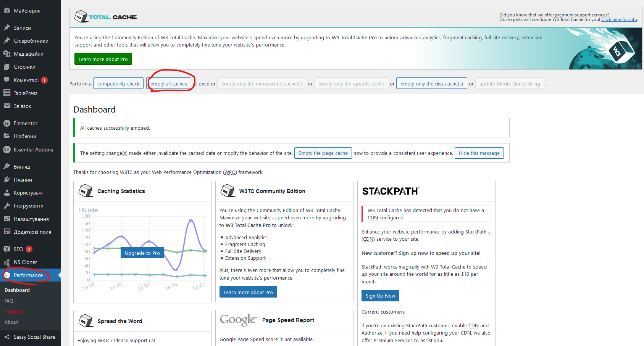
Task: Click Empty the page cache button
Action: point(323,153)
